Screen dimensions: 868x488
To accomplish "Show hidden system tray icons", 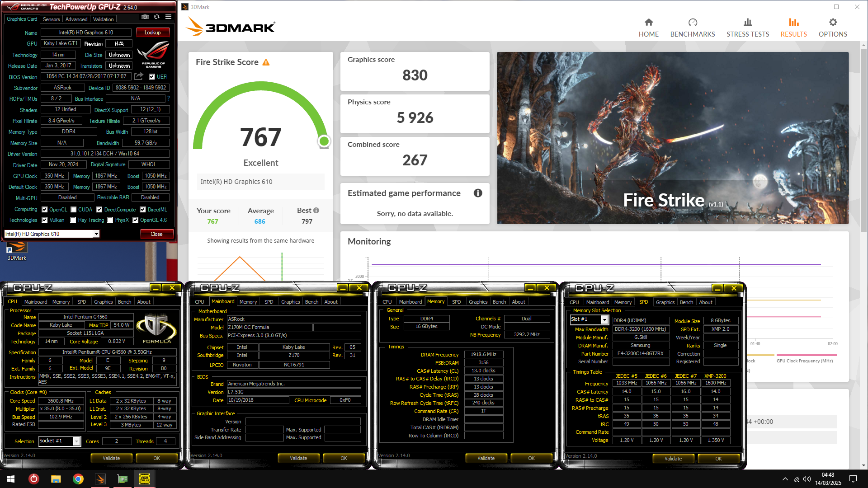I will [785, 479].
